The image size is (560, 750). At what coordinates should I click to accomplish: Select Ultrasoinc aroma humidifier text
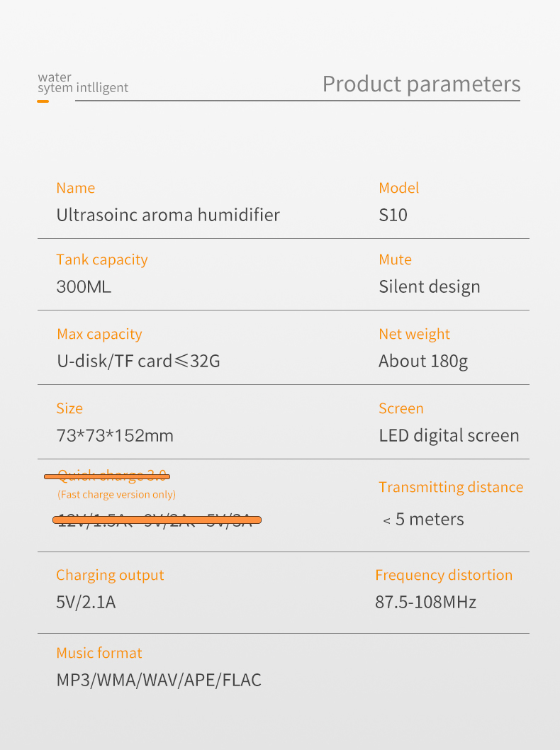click(168, 215)
